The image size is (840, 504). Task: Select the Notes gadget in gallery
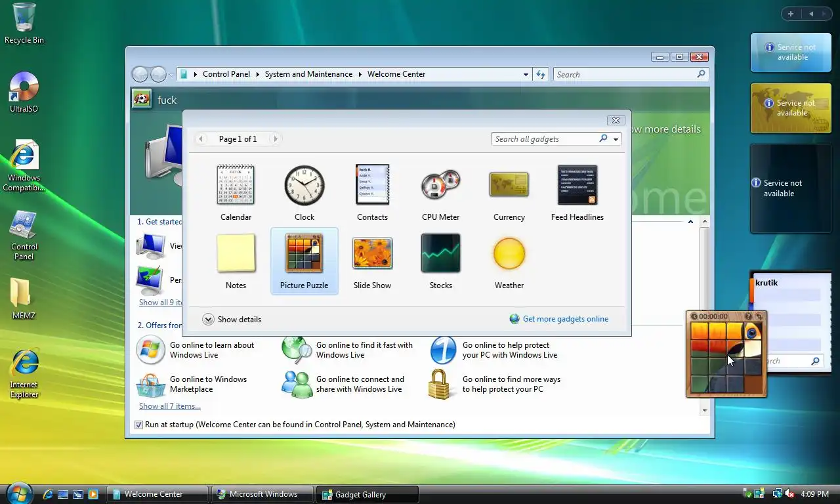tap(236, 261)
